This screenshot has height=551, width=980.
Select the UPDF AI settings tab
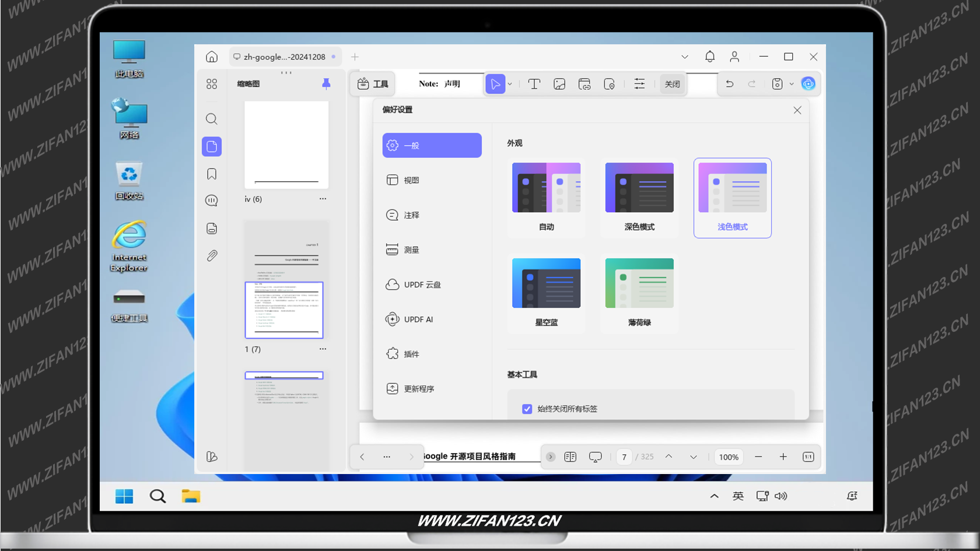432,320
